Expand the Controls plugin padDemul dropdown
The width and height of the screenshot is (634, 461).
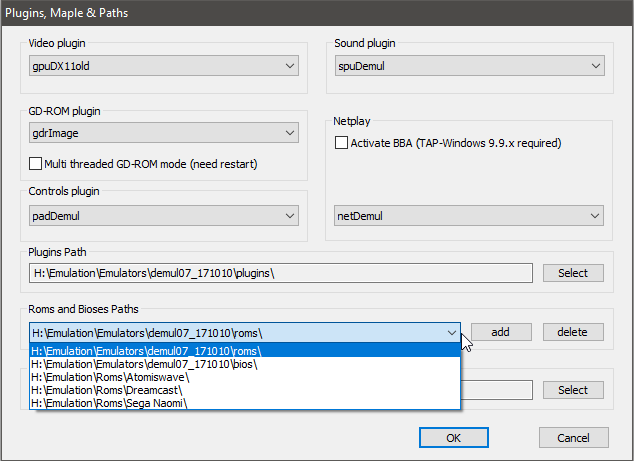click(164, 216)
